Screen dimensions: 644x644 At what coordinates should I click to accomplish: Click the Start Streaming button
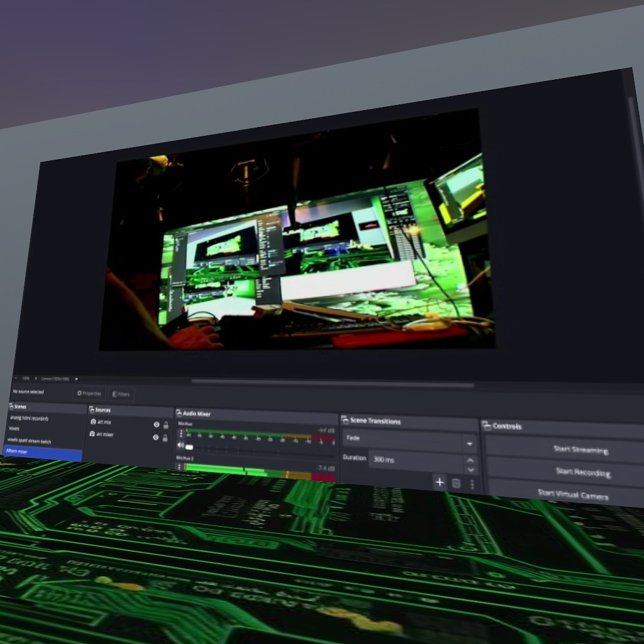(x=565, y=449)
